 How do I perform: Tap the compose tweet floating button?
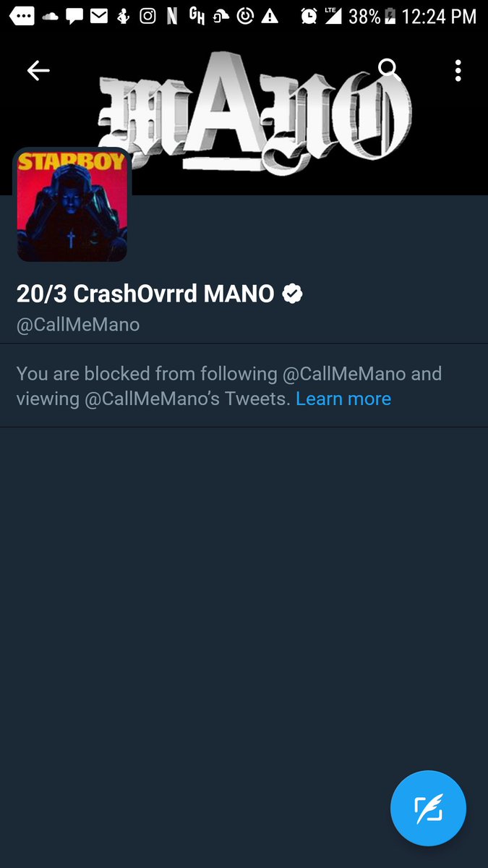coord(428,808)
